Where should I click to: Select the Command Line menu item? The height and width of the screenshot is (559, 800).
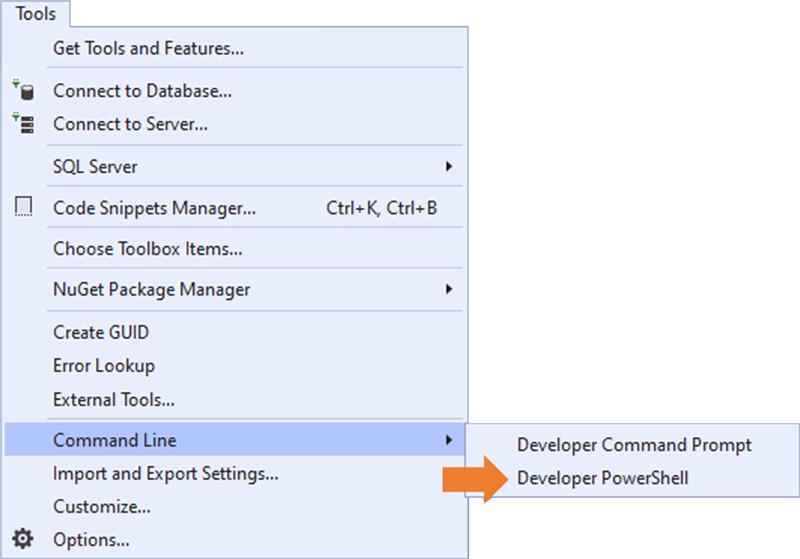(x=235, y=440)
